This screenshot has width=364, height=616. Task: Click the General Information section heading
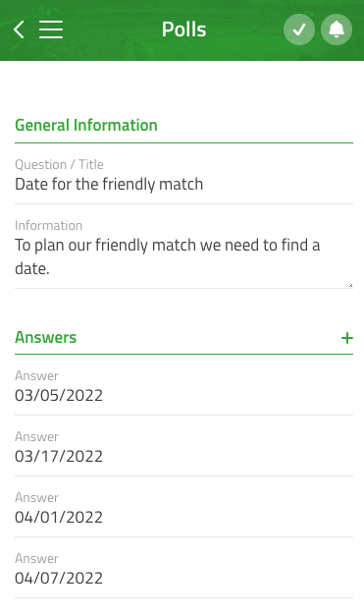[86, 126]
